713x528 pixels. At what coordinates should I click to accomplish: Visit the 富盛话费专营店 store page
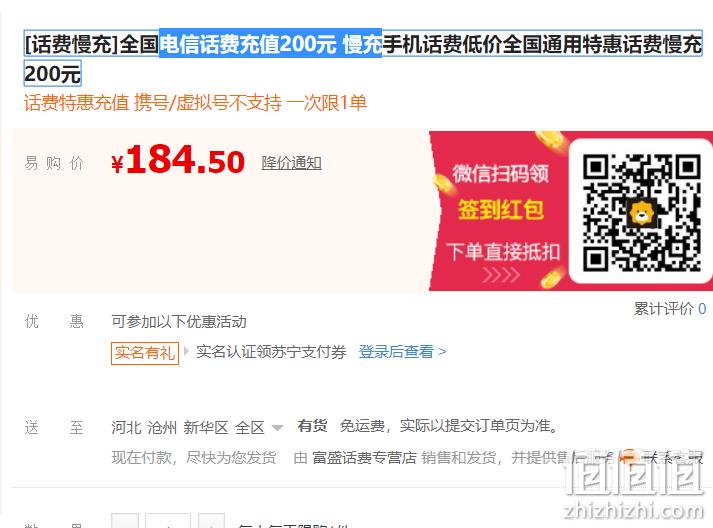(364, 457)
